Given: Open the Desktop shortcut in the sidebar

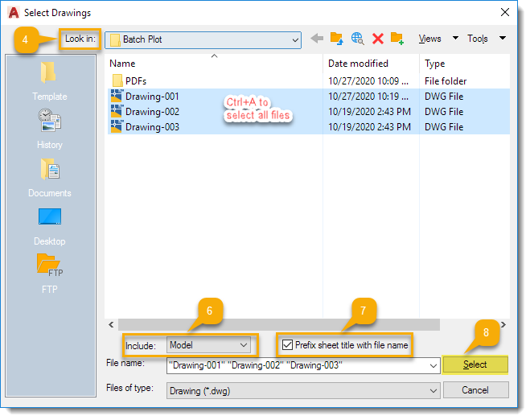Looking at the screenshot, I should coord(49,227).
